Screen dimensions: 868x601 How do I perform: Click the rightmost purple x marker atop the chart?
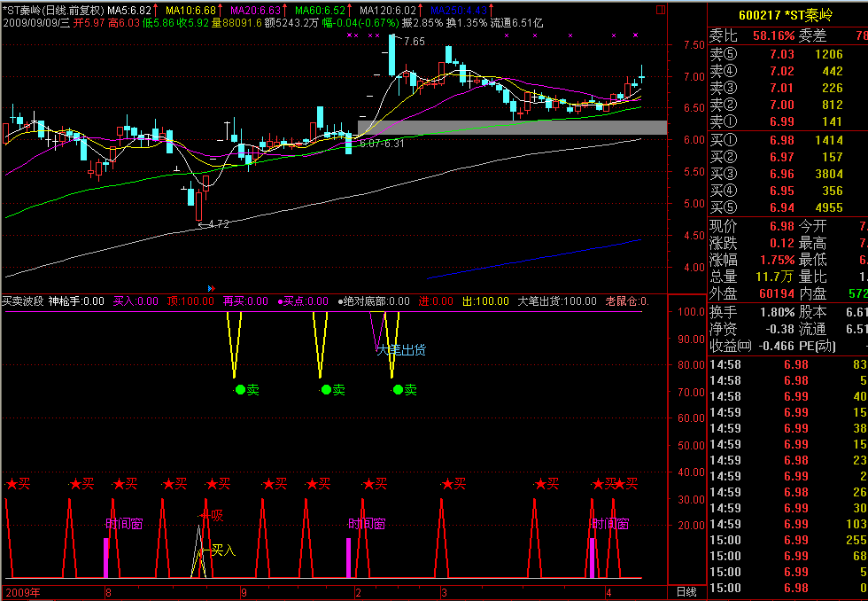point(635,35)
